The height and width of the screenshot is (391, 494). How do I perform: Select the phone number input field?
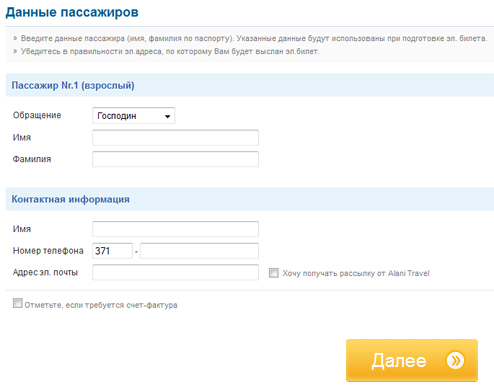pos(199,251)
